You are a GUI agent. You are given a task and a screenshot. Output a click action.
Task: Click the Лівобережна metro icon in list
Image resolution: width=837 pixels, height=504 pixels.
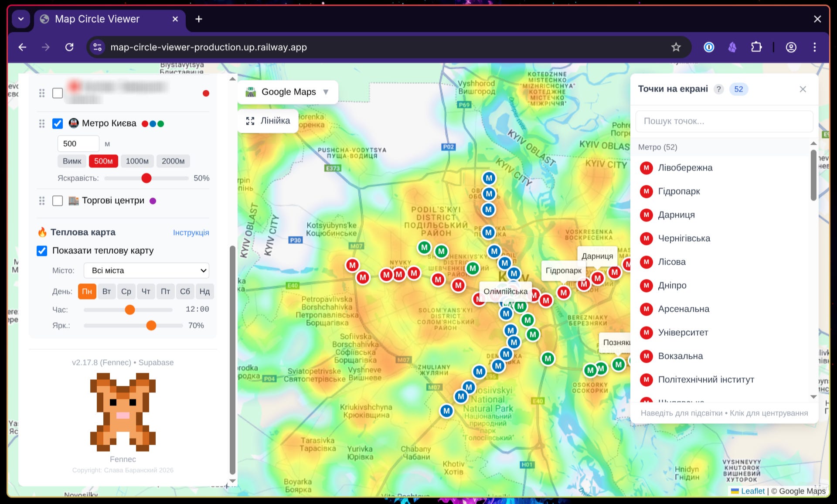pos(646,168)
